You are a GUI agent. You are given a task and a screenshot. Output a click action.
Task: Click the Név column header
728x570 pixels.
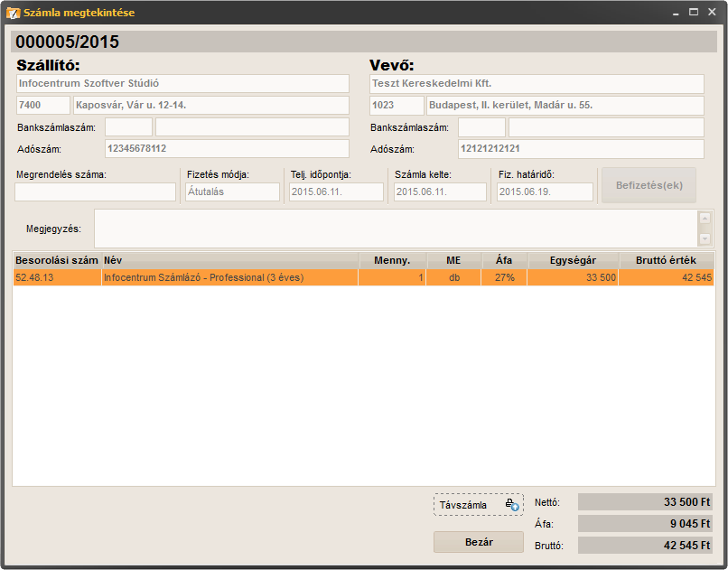coord(230,260)
